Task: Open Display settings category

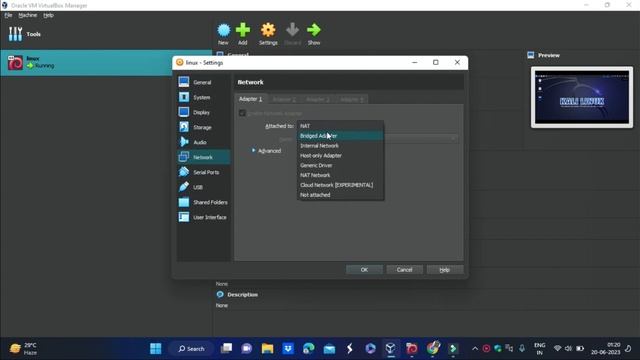Action: pos(203,112)
